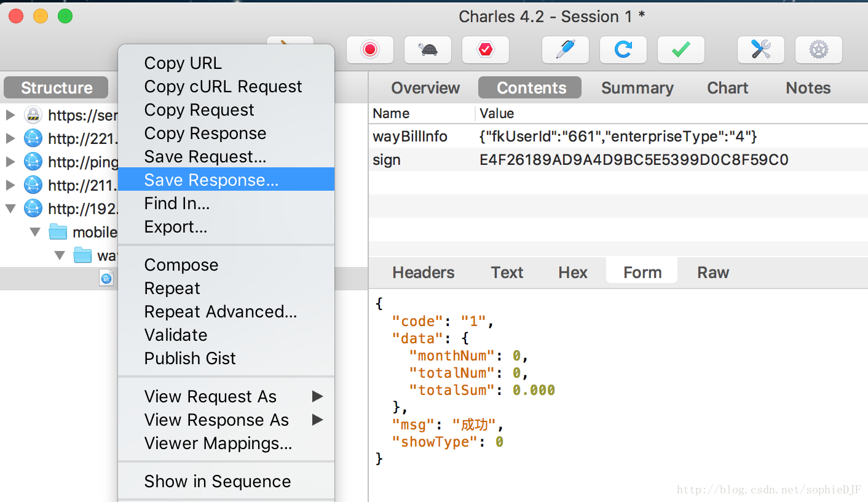Click the "totalSum" key in response
868x502 pixels.
452,390
